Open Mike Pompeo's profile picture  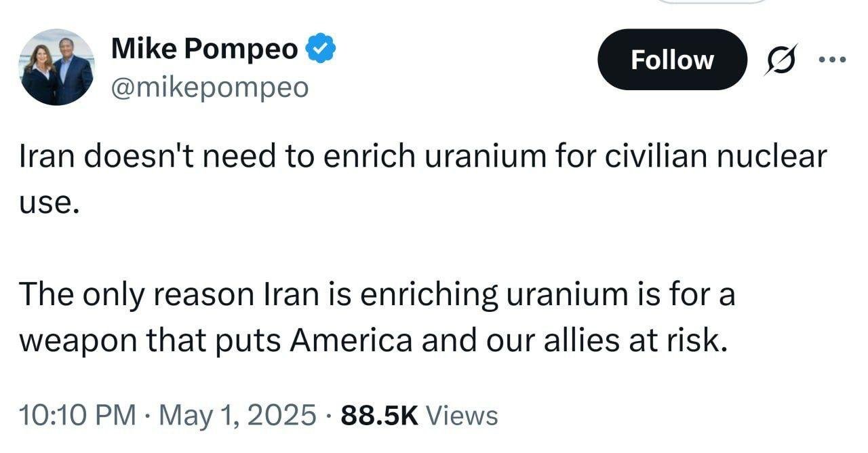(x=56, y=67)
